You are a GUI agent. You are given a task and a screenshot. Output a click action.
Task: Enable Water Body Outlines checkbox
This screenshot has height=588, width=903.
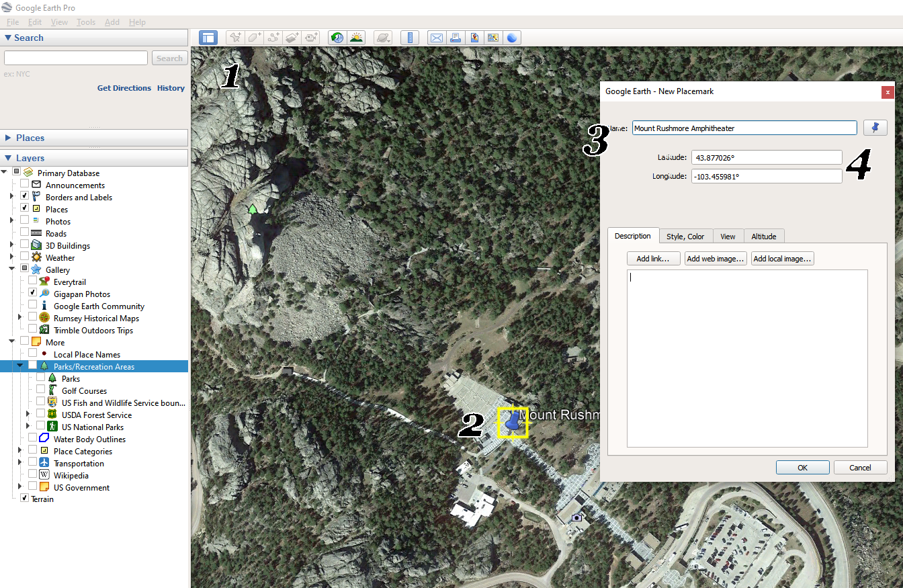(32, 439)
